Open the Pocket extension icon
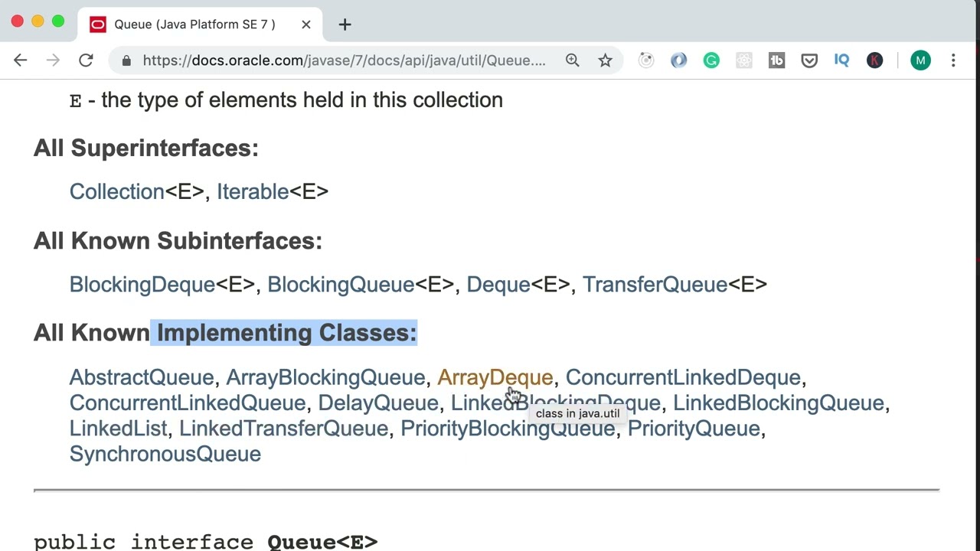The image size is (980, 551). 809,60
